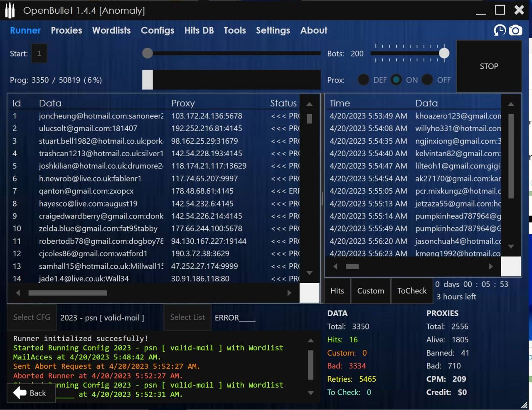The width and height of the screenshot is (532, 410).
Task: Select the OFF proxy mode option
Action: click(427, 80)
